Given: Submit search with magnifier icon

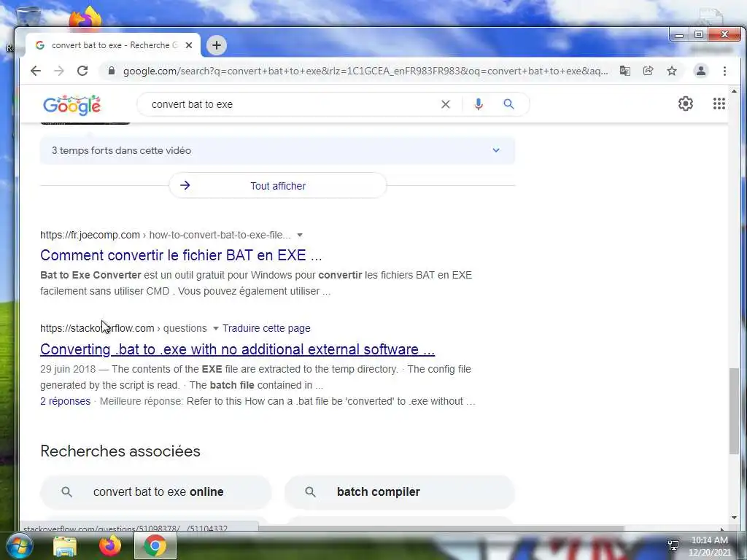Looking at the screenshot, I should click(508, 104).
